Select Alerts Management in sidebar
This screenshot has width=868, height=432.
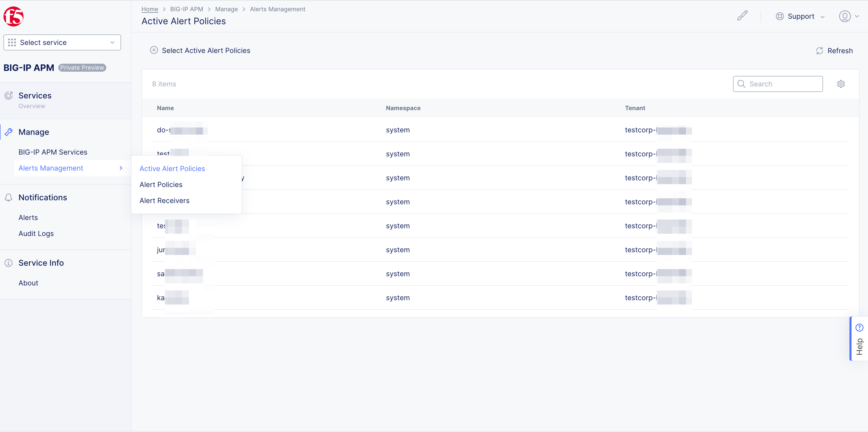(x=50, y=168)
